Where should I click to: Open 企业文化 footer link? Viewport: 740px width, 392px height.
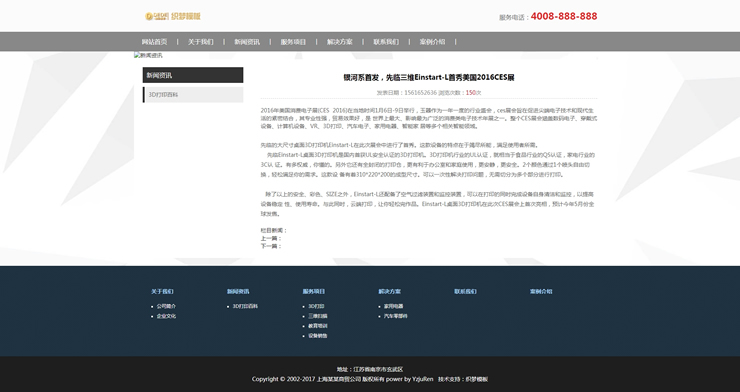pos(166,316)
